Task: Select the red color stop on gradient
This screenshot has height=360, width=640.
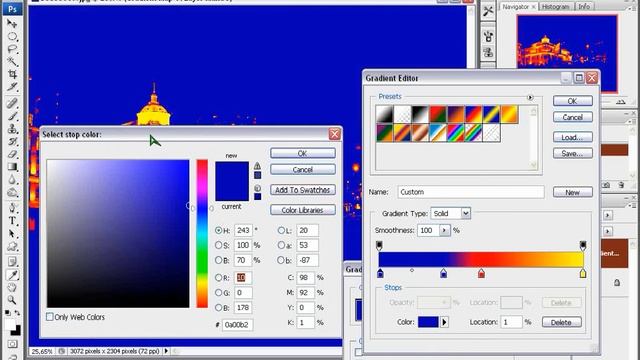Action: pos(481,273)
